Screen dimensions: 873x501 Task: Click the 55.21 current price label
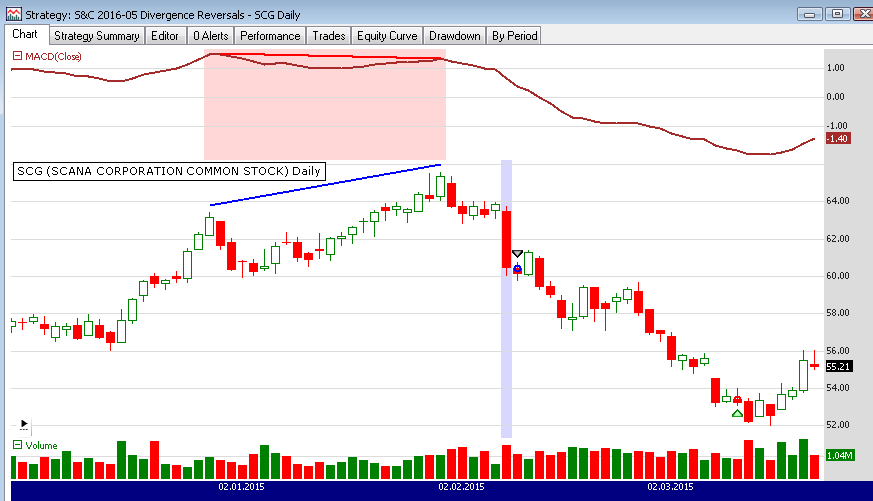click(x=837, y=367)
